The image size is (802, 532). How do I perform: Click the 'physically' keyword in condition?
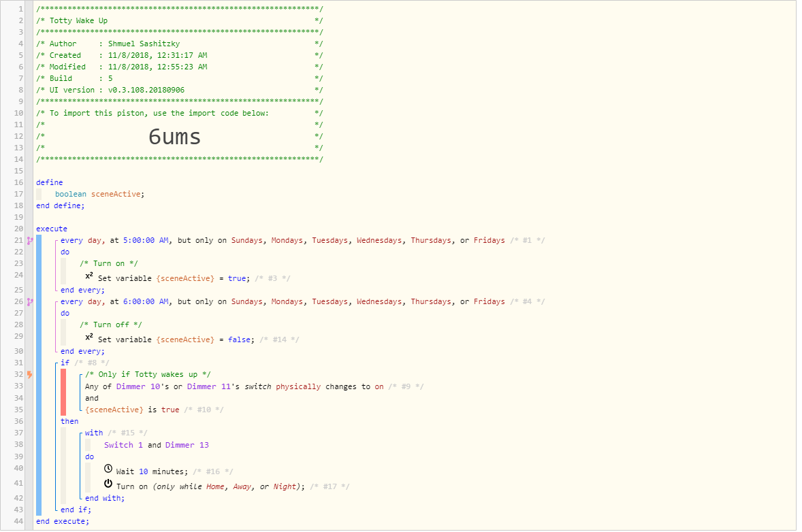(298, 387)
